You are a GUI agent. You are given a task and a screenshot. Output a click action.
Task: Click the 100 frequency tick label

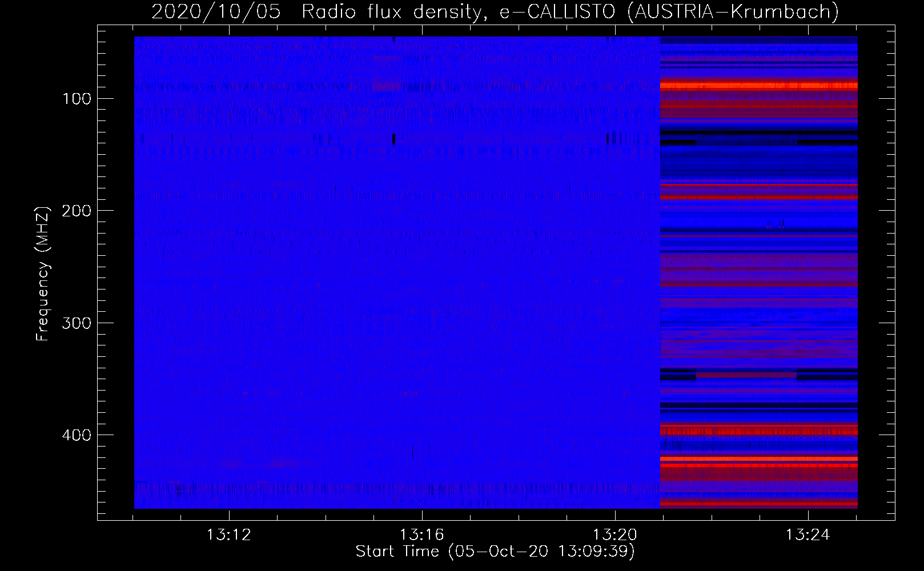click(77, 99)
